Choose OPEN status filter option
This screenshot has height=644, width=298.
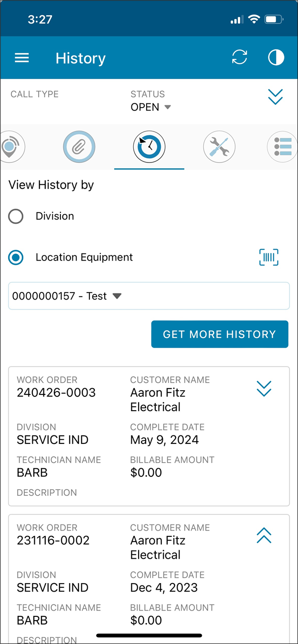pos(150,107)
